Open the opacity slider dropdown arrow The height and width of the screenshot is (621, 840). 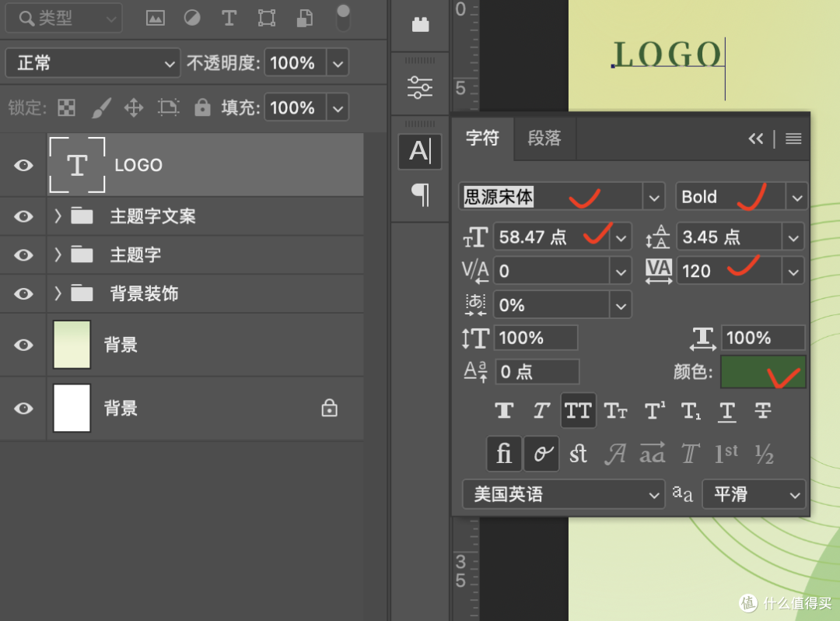point(338,63)
